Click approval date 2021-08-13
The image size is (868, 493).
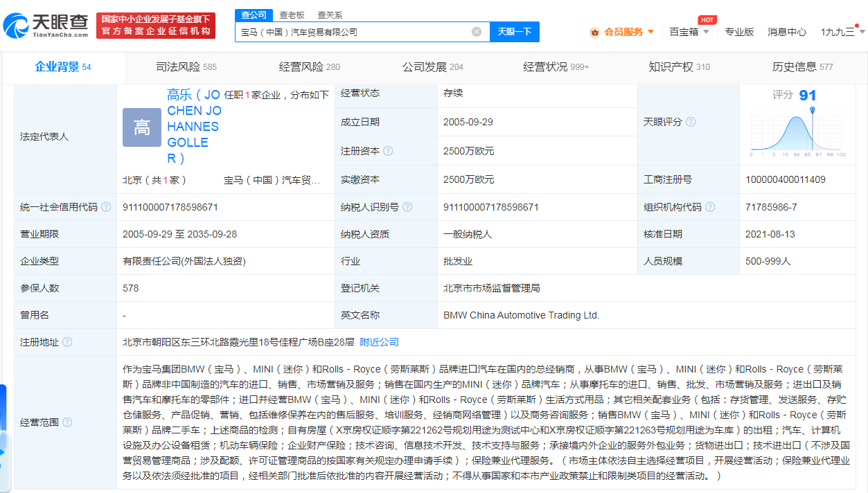tap(770, 234)
